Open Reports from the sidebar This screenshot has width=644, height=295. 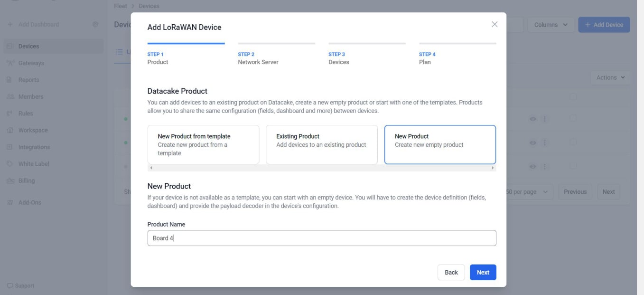[28, 79]
